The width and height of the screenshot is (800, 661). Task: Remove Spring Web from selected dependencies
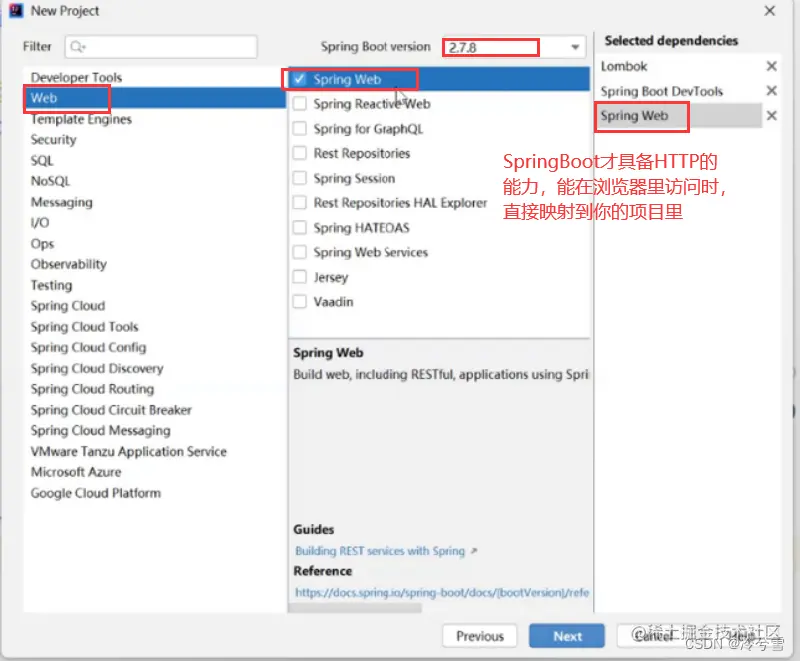tap(771, 116)
